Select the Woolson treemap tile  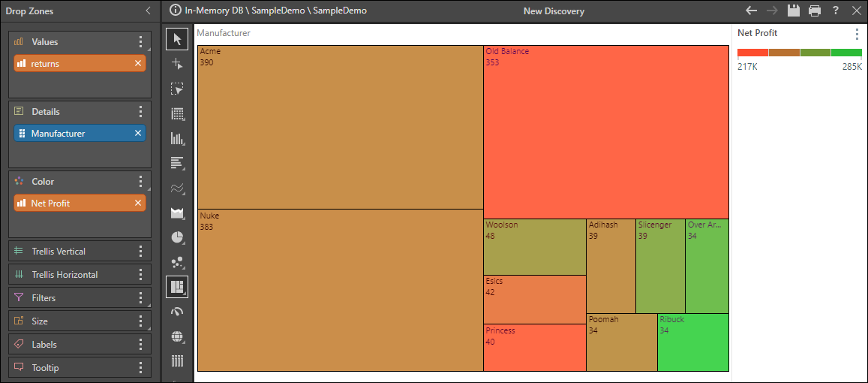point(535,246)
